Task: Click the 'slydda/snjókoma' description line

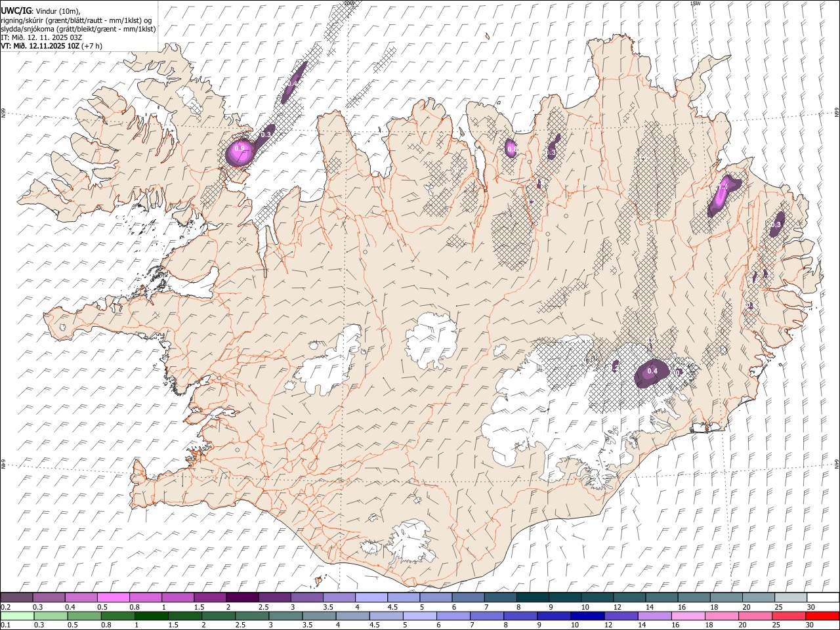Action: (x=78, y=28)
